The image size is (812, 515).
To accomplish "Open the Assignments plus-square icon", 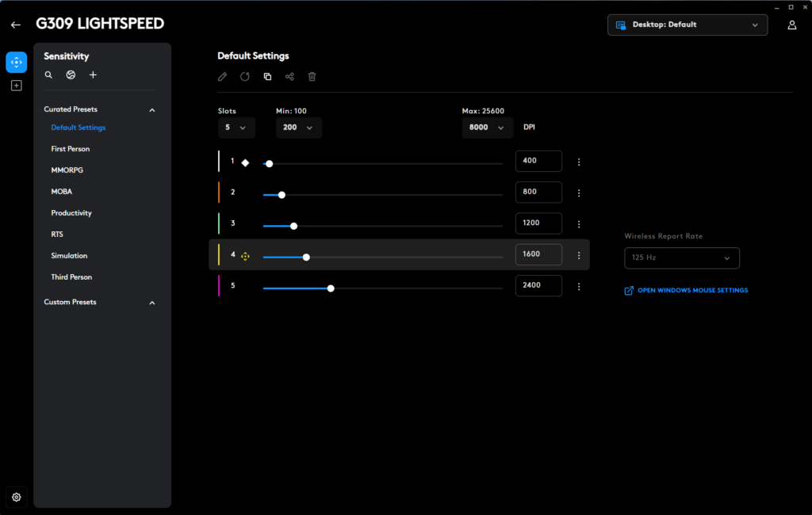I will coord(17,86).
